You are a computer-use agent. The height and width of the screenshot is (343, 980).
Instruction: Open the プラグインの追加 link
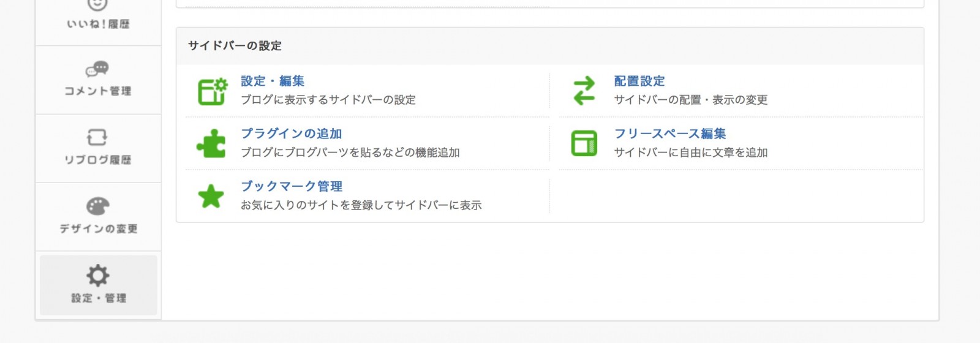[292, 134]
